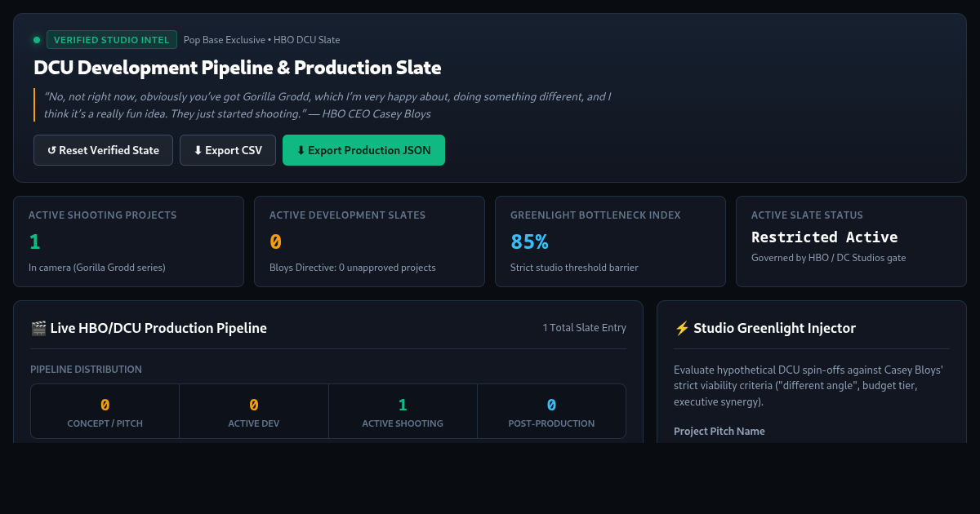
Task: Click Export Production JSON button
Action: 363,150
